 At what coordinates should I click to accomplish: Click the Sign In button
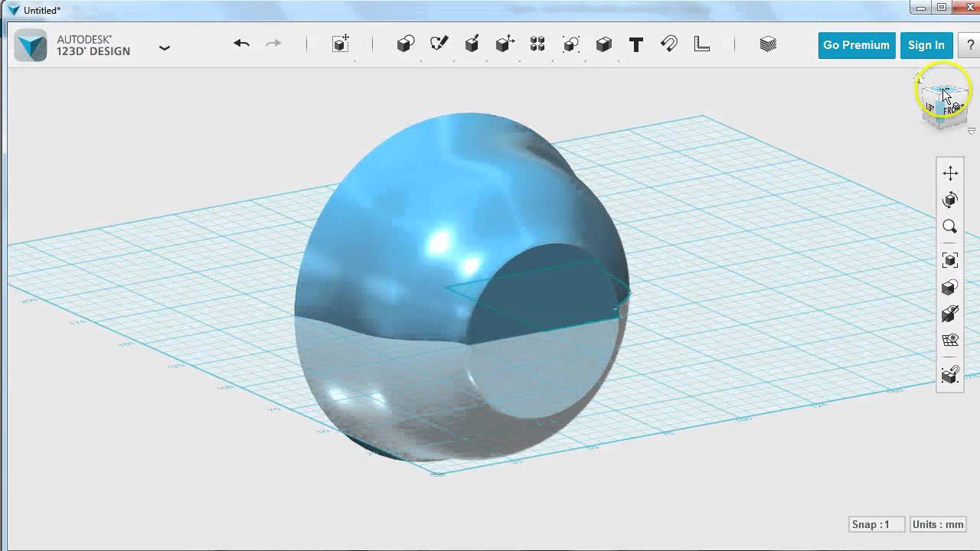click(x=926, y=45)
